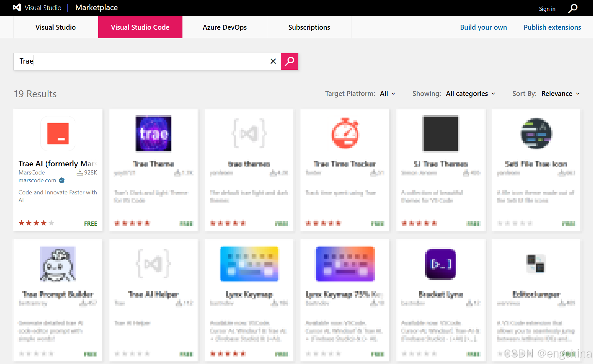
Task: Click the EditorJumper title
Action: pyautogui.click(x=536, y=294)
